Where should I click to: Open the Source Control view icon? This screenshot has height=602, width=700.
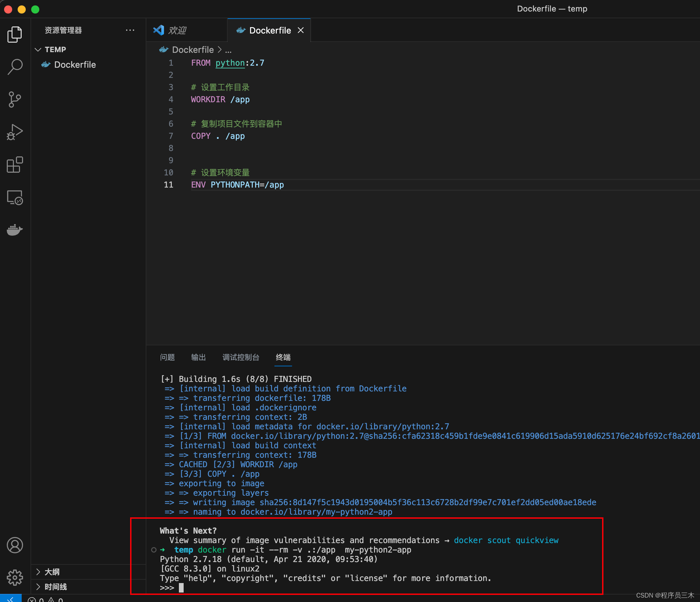(15, 99)
